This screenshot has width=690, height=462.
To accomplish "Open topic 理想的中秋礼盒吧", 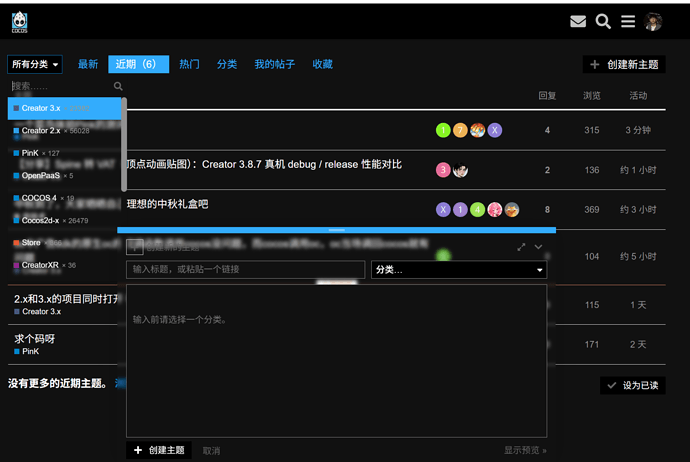I will (168, 204).
